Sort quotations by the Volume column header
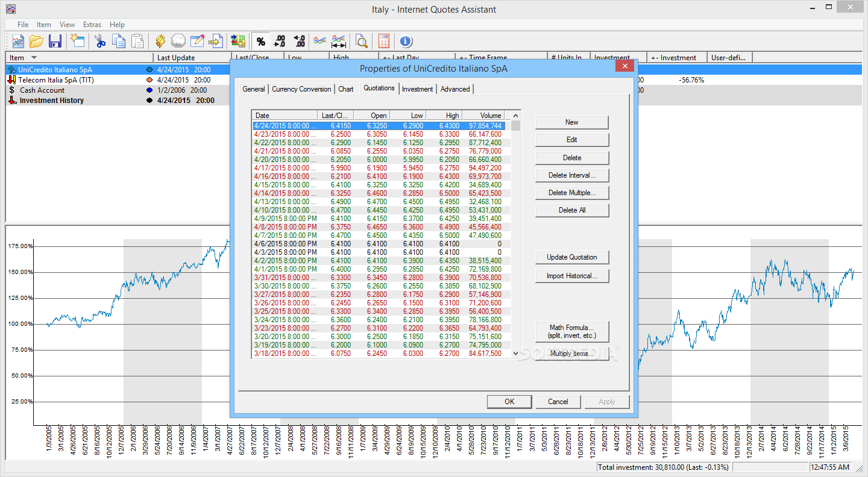Viewport: 868px width, 477px height. point(482,115)
